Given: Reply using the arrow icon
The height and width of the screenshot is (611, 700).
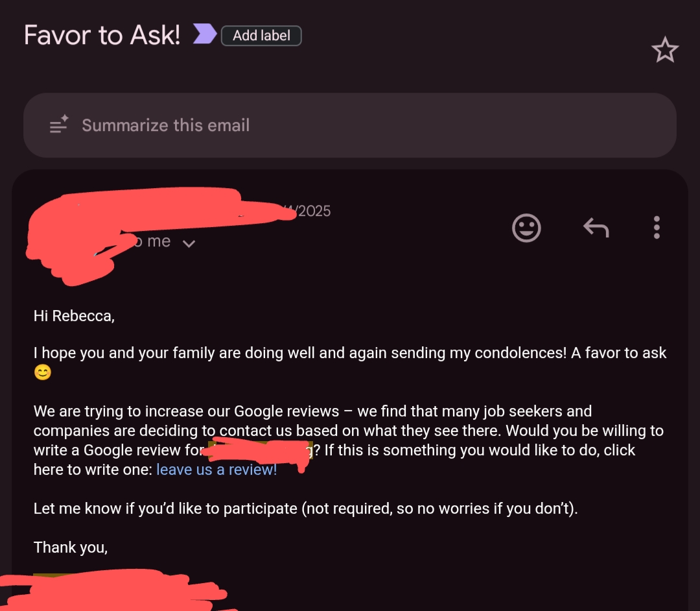Looking at the screenshot, I should (x=596, y=228).
